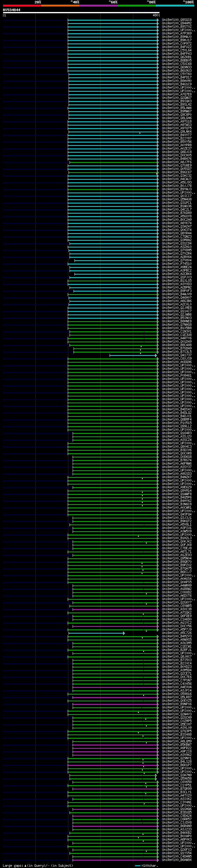Select the red ~20% identity legend bar
The width and height of the screenshot is (197, 868).
[x=22, y=6]
